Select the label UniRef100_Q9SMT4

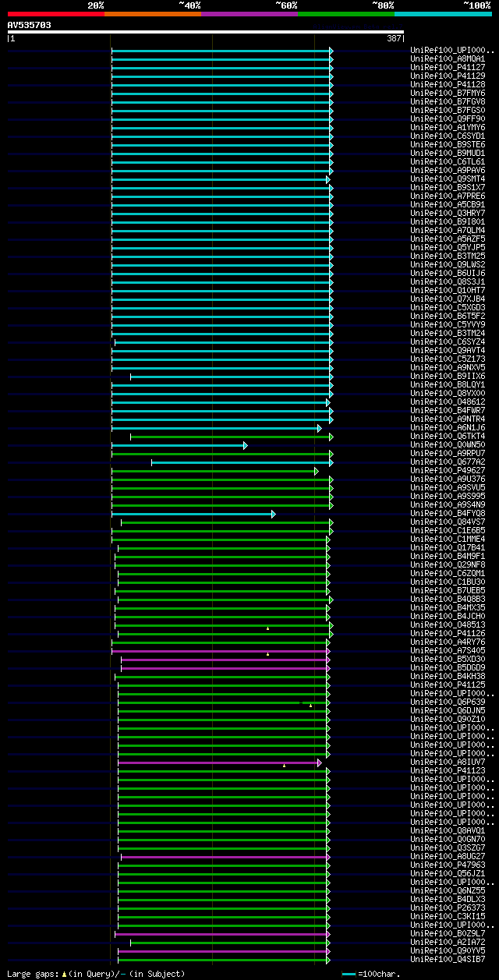448,179
